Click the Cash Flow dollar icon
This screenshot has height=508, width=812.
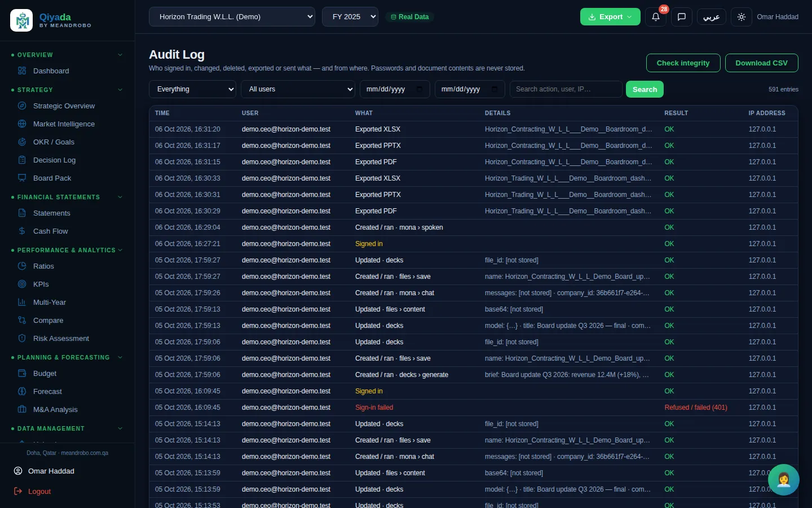[22, 231]
